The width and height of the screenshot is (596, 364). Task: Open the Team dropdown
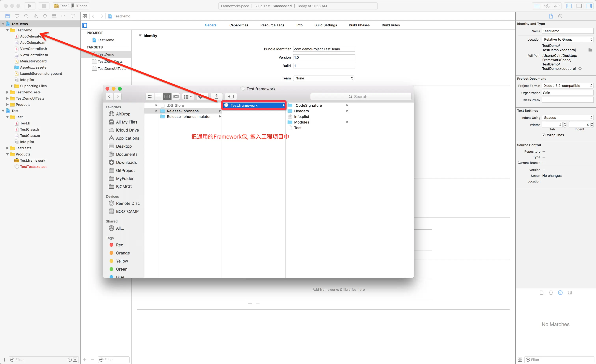click(324, 78)
